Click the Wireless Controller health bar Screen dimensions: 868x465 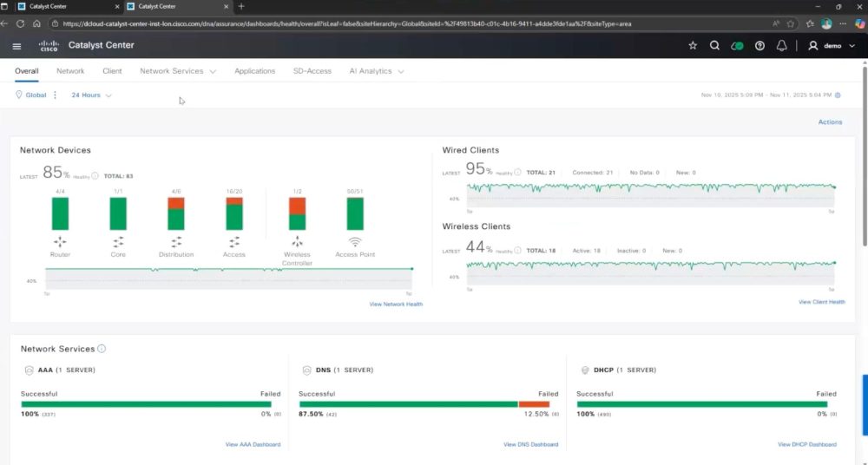297,213
